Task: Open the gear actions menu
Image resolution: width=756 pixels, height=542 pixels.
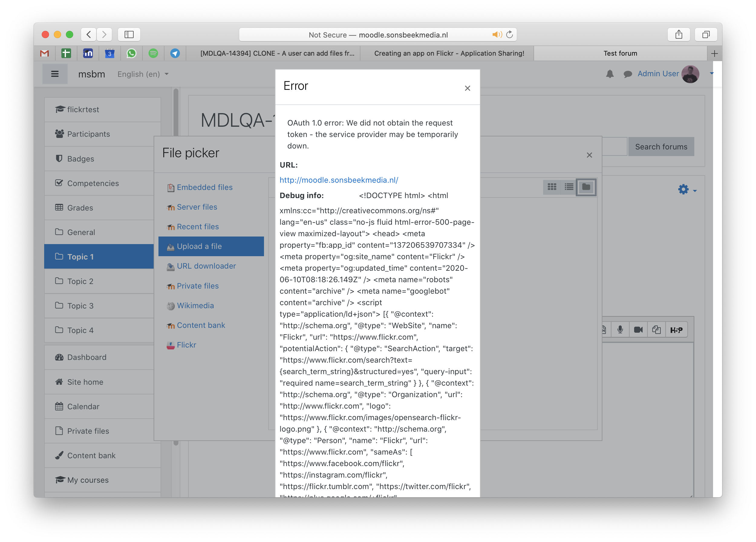Action: point(687,189)
